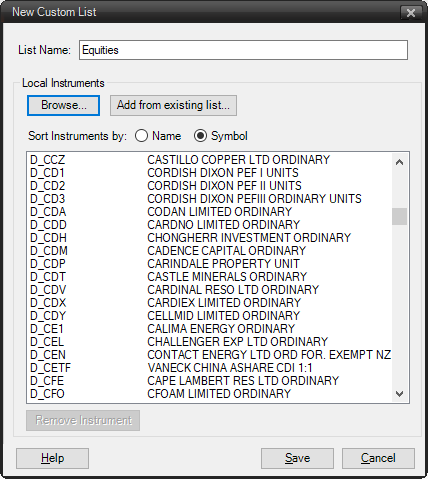The image size is (428, 479).
Task: Pick the D_CDM Cadence Capital entry
Action: (x=210, y=251)
